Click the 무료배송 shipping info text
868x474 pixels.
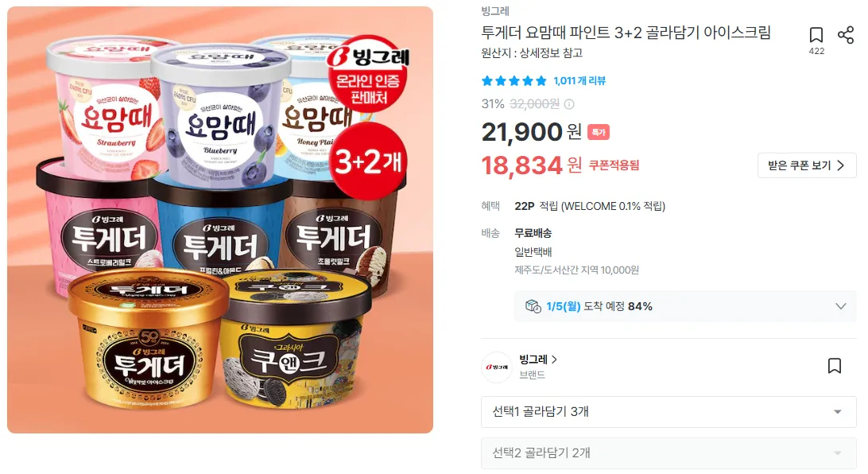(x=533, y=233)
